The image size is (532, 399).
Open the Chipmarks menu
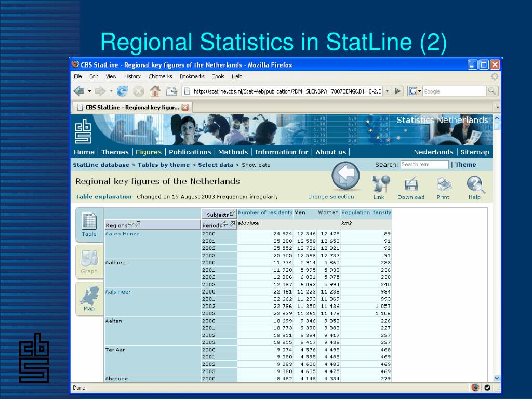(160, 77)
